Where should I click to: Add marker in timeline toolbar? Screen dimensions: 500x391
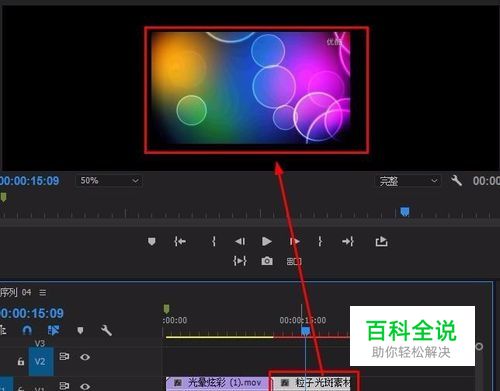(x=80, y=330)
